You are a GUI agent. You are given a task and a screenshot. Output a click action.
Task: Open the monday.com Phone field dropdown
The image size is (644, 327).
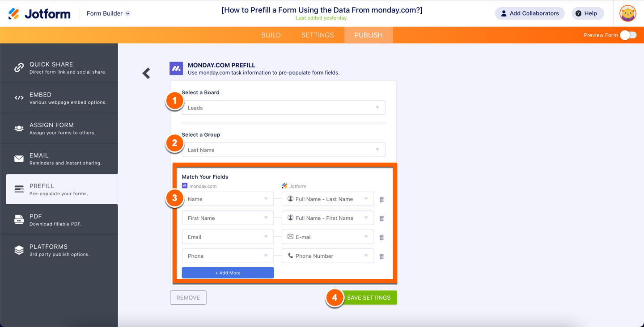pos(227,256)
